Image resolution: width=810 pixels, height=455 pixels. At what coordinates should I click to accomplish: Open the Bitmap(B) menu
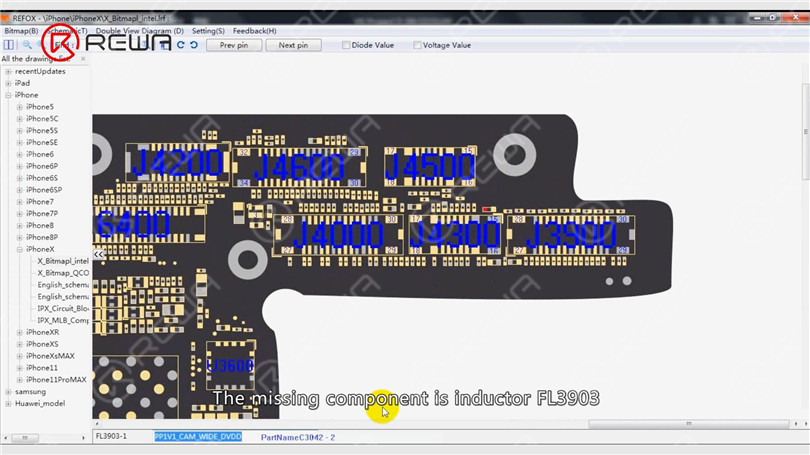tap(21, 31)
